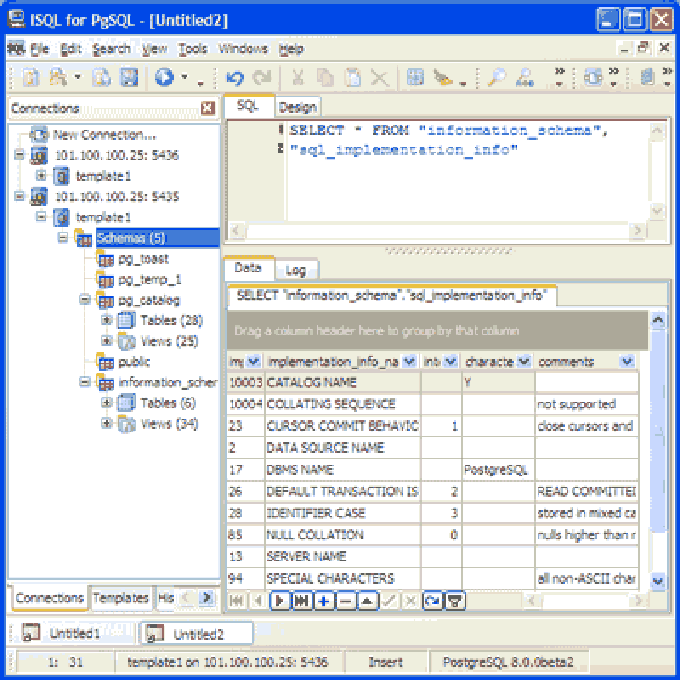Click the Execute query globe icon

164,78
